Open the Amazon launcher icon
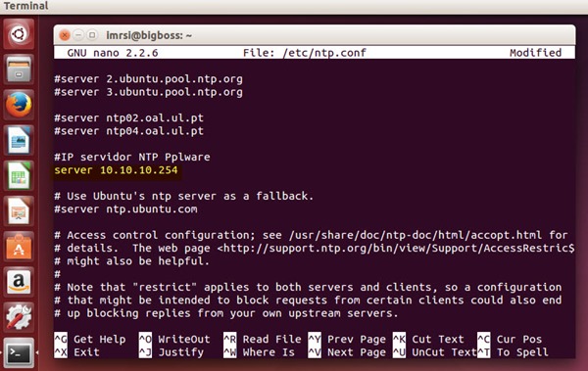The image size is (588, 371). point(19,282)
